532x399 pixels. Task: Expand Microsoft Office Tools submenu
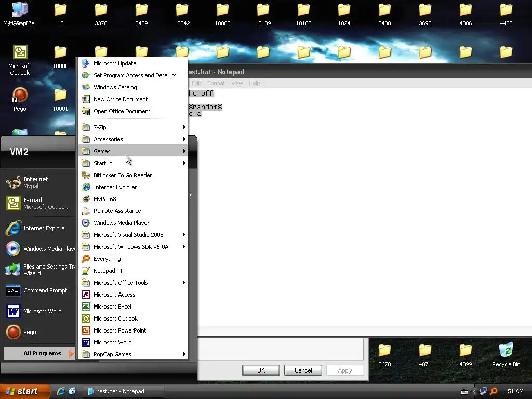(x=133, y=282)
